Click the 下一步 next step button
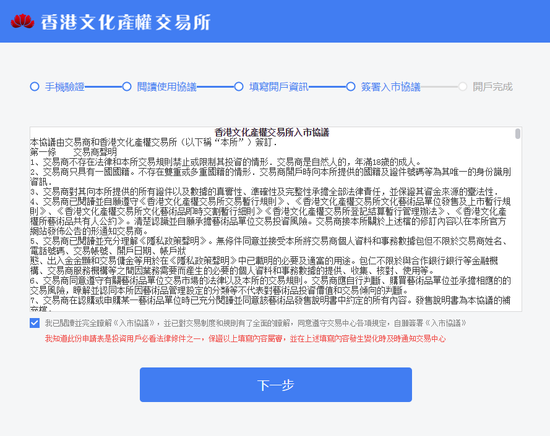The width and height of the screenshot is (550, 436). [276, 385]
